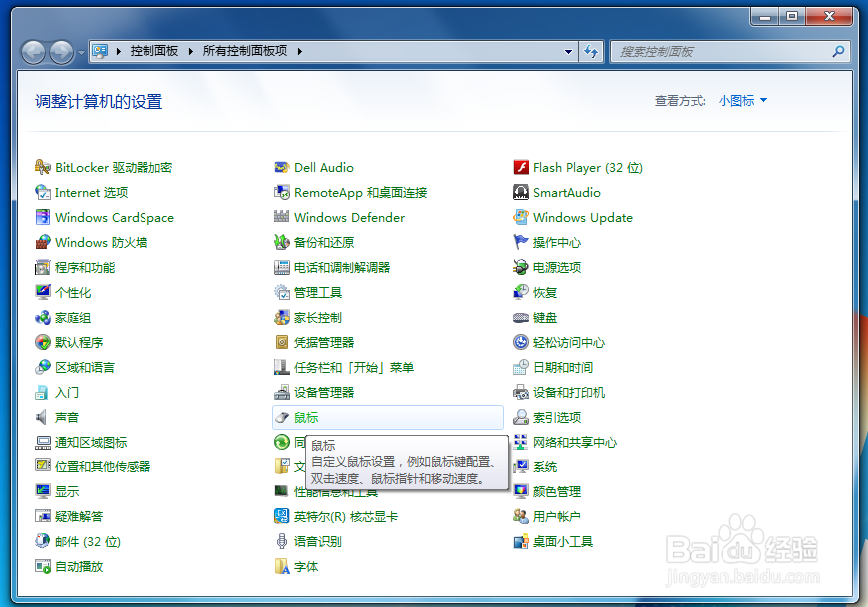The height and width of the screenshot is (607, 868).
Task: Click the Windows CardSpace icon
Action: pyautogui.click(x=43, y=217)
